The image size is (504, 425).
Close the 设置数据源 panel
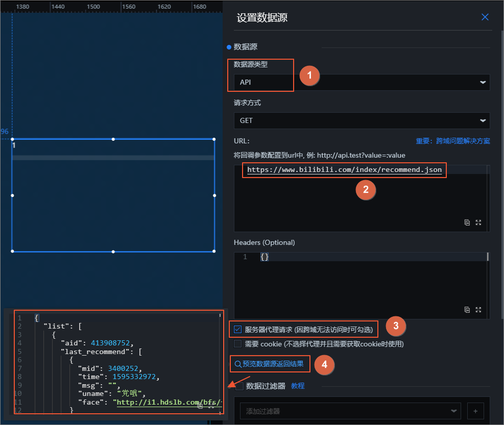point(485,17)
